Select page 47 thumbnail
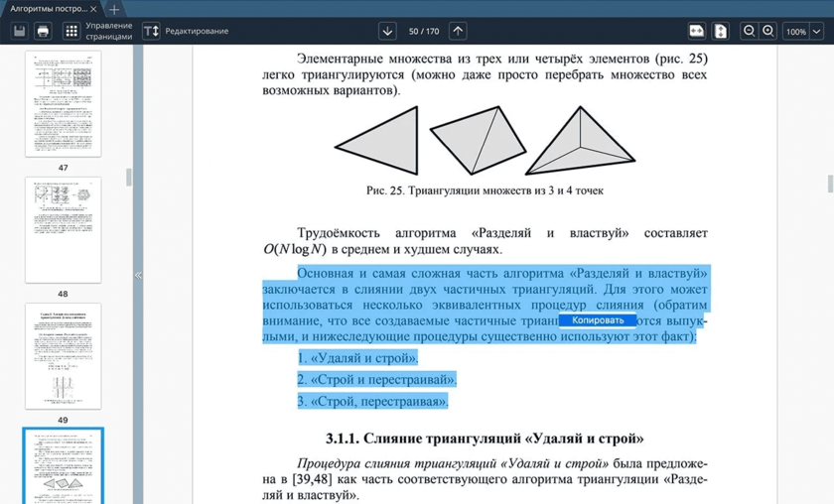 coord(63,103)
